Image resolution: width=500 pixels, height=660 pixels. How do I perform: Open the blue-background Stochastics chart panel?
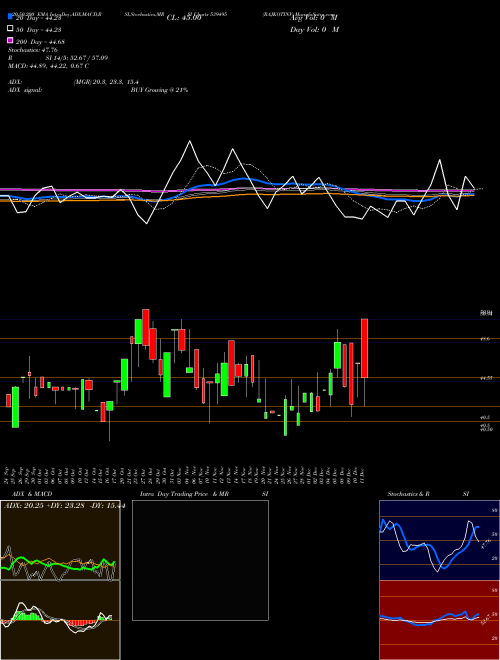(439, 540)
